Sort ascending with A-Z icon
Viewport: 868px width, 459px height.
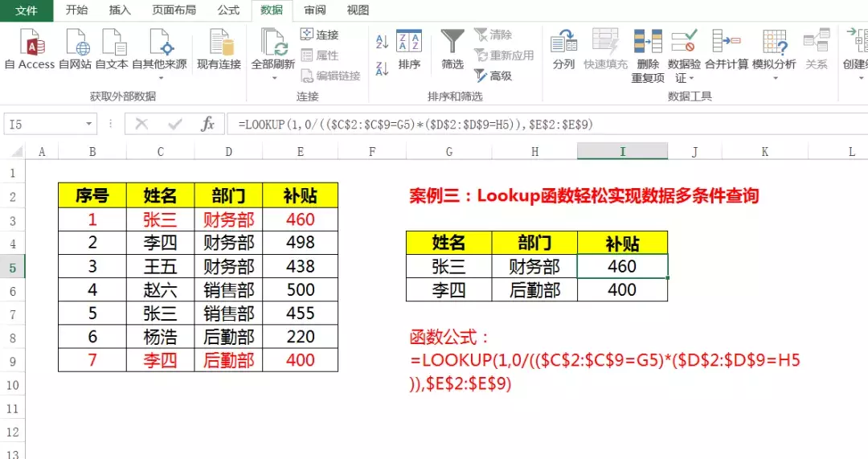click(x=382, y=42)
